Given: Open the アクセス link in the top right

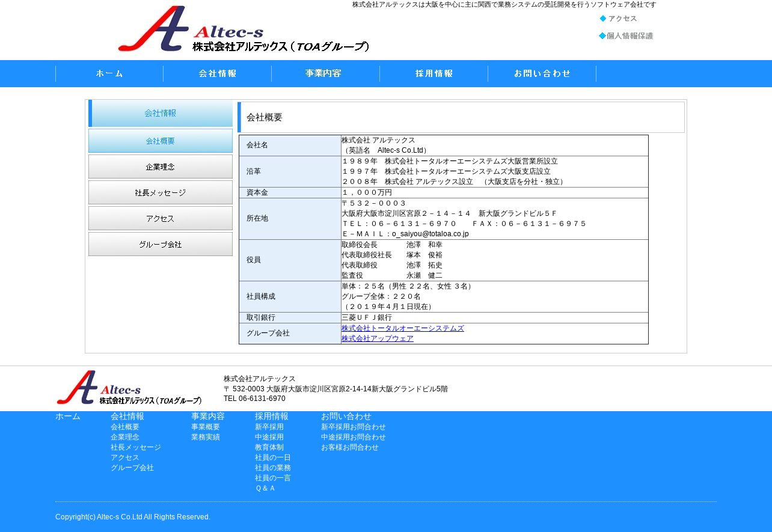Looking at the screenshot, I should pyautogui.click(x=618, y=19).
